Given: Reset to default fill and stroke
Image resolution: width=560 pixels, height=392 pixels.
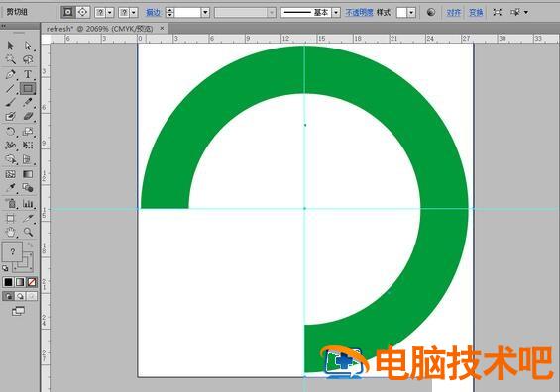Looking at the screenshot, I should point(5,268).
